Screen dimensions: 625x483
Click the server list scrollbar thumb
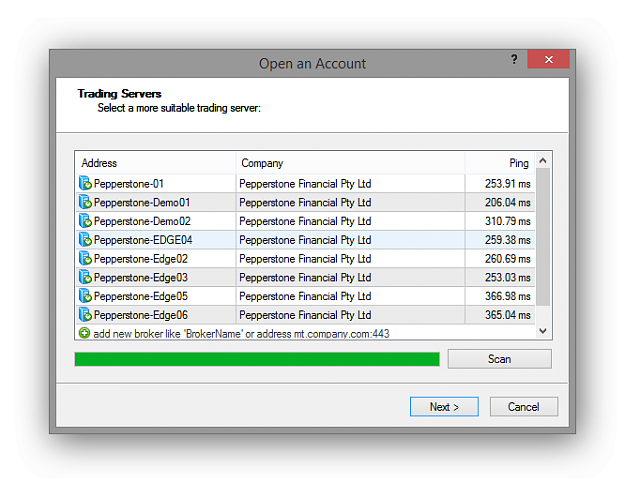click(543, 237)
